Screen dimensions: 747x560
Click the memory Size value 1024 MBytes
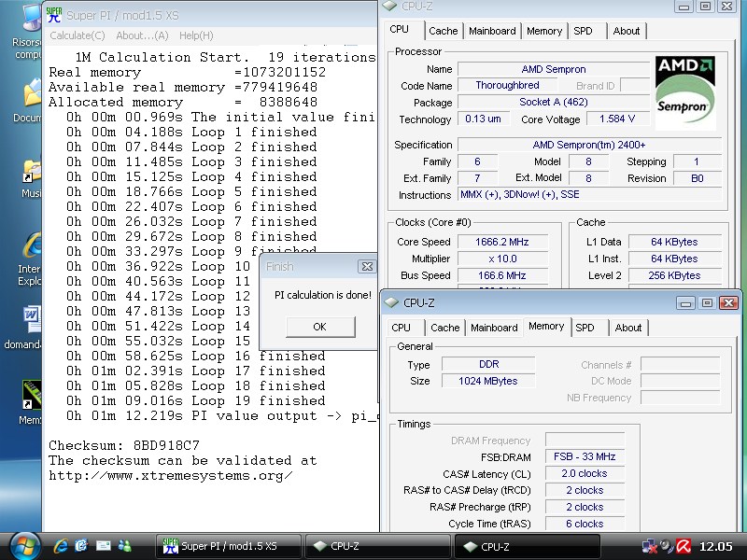pyautogui.click(x=488, y=381)
